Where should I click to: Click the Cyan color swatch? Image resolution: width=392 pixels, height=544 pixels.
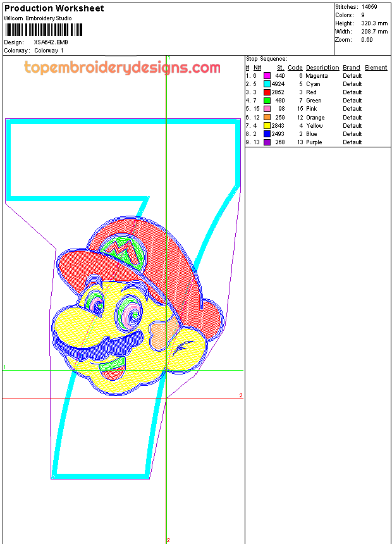267,84
